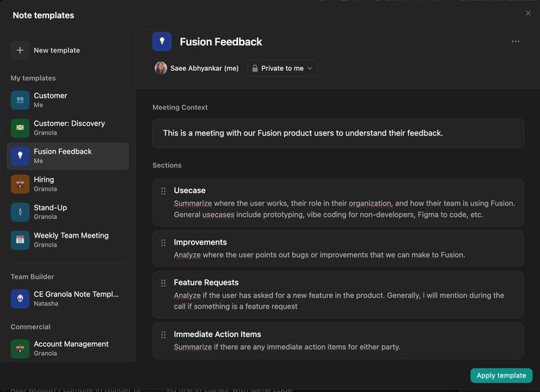Open the CE Granola Note Templ... entry
Image resolution: width=540 pixels, height=392 pixels.
click(76, 294)
